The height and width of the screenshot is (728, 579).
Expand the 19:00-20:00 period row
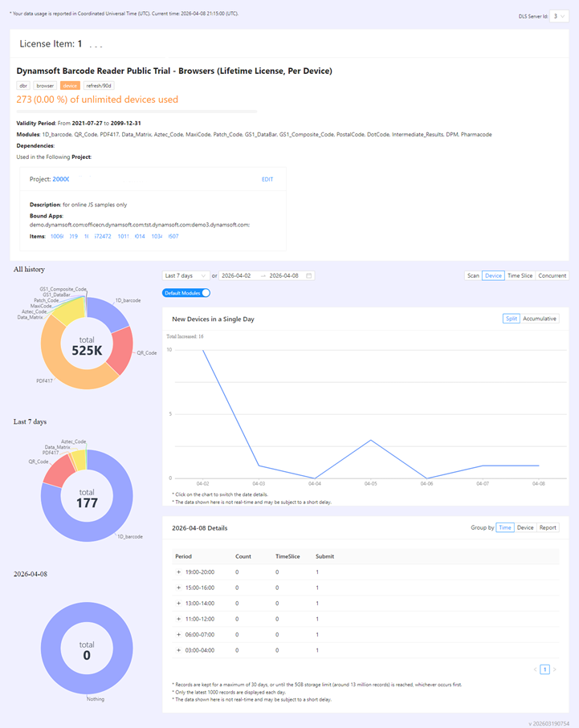pyautogui.click(x=177, y=572)
